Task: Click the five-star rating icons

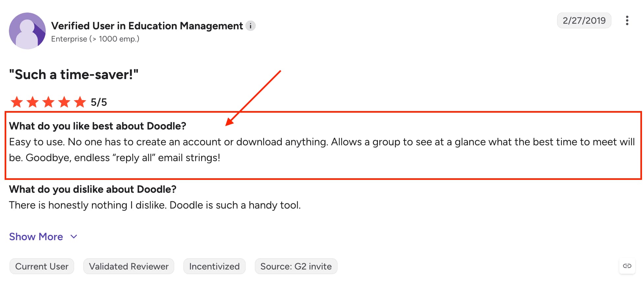Action: [x=48, y=102]
